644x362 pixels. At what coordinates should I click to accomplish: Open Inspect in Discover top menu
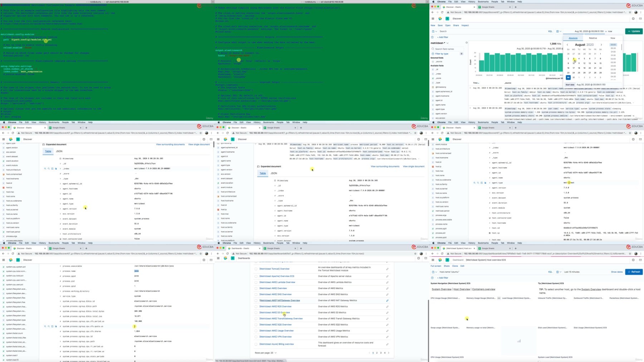coord(465,25)
